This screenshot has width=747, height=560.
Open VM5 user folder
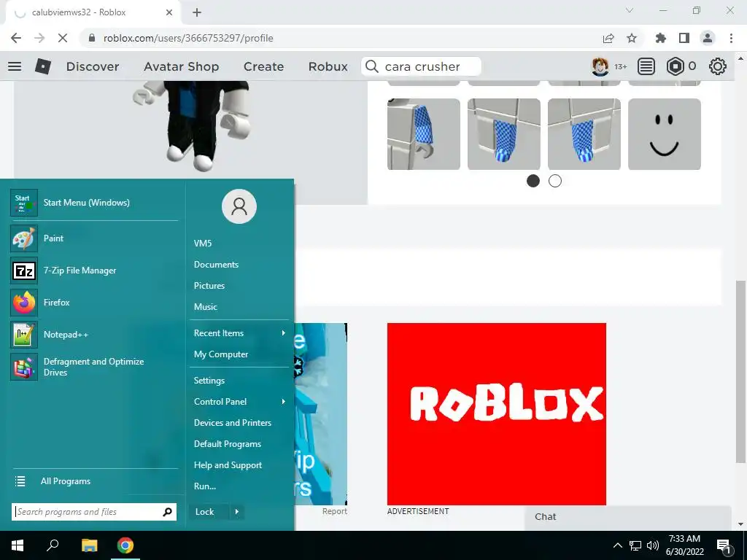[203, 244]
